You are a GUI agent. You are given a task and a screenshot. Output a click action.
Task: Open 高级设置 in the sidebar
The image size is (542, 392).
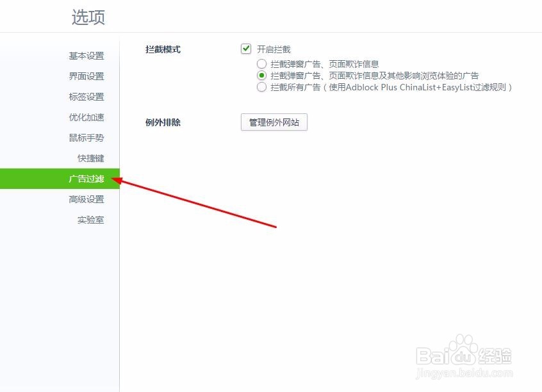tap(86, 199)
